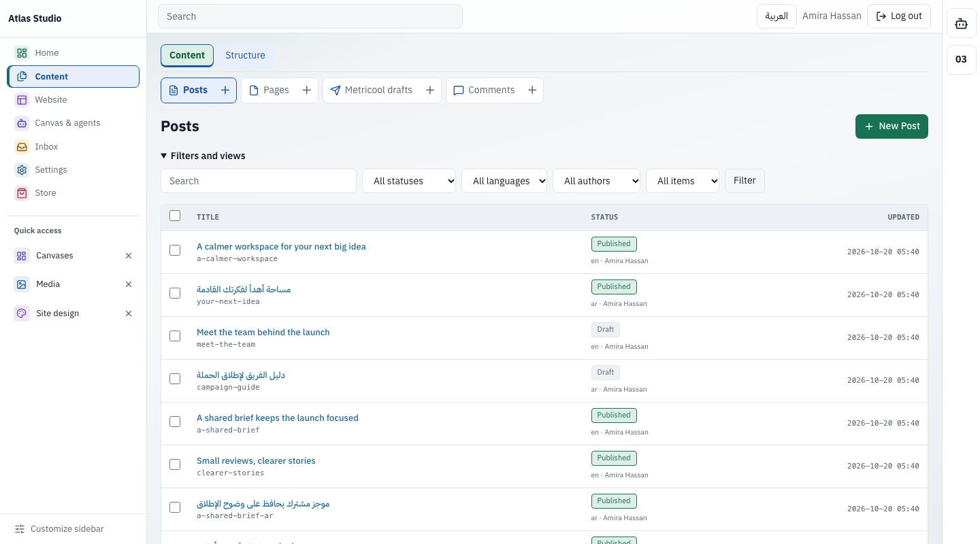This screenshot has height=544, width=980.
Task: Check the box for 'Meet the team' post
Action: pyautogui.click(x=175, y=336)
